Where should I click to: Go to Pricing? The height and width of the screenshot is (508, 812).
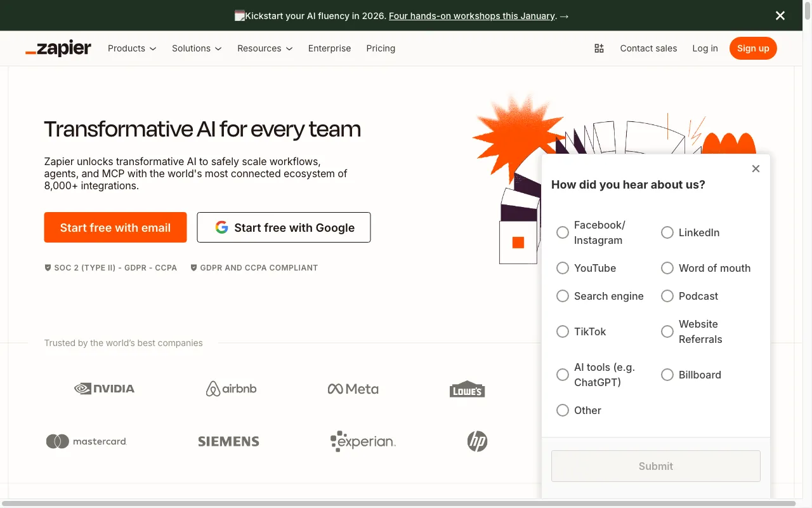pos(381,48)
